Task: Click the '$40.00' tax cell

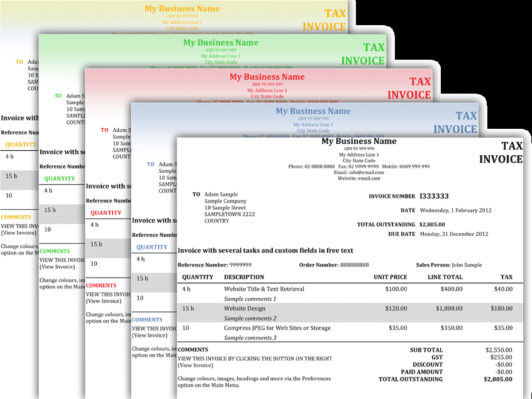Action: click(x=503, y=289)
